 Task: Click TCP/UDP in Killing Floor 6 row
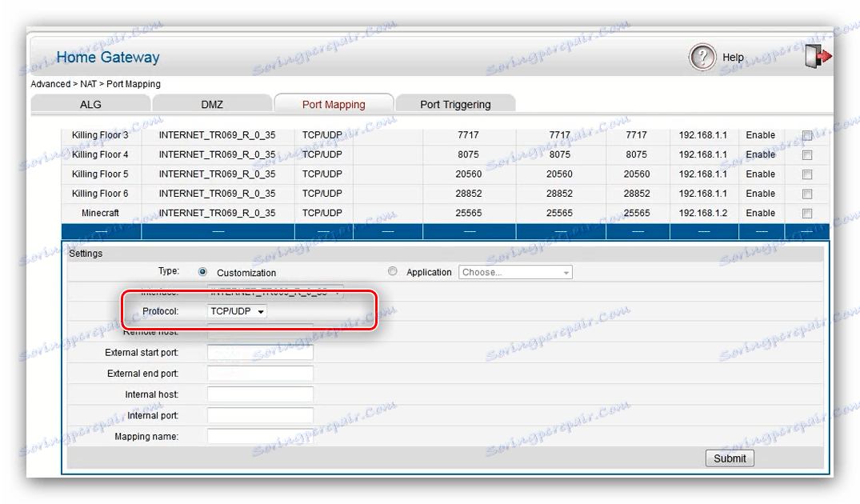click(322, 194)
